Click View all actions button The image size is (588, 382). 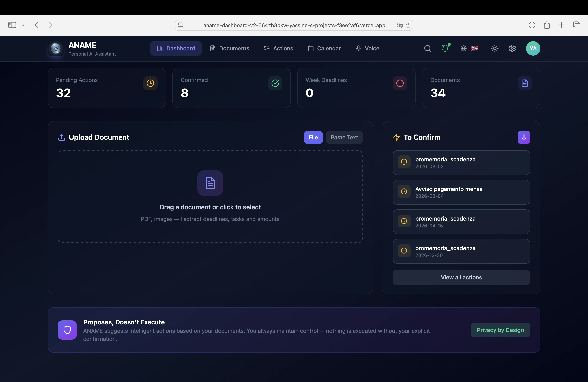(x=461, y=277)
